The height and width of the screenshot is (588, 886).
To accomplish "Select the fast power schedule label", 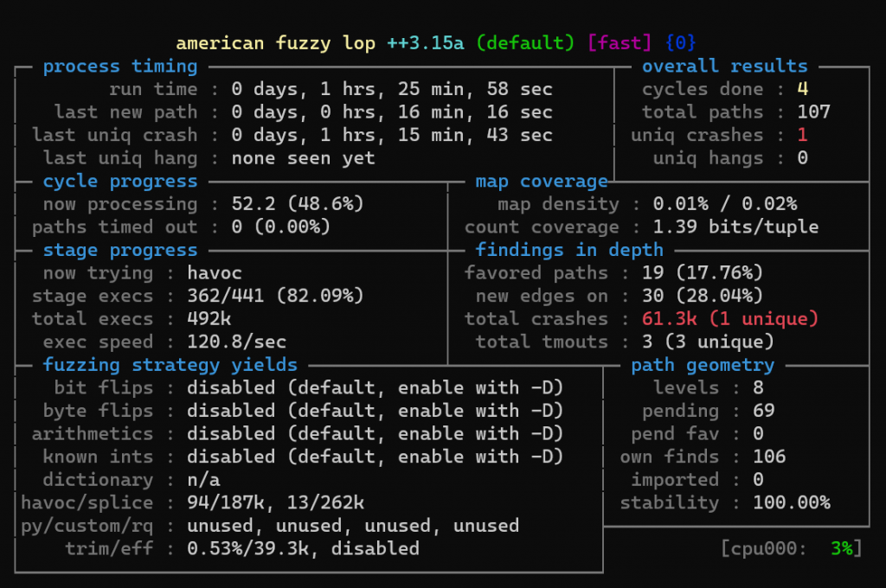I will point(620,42).
